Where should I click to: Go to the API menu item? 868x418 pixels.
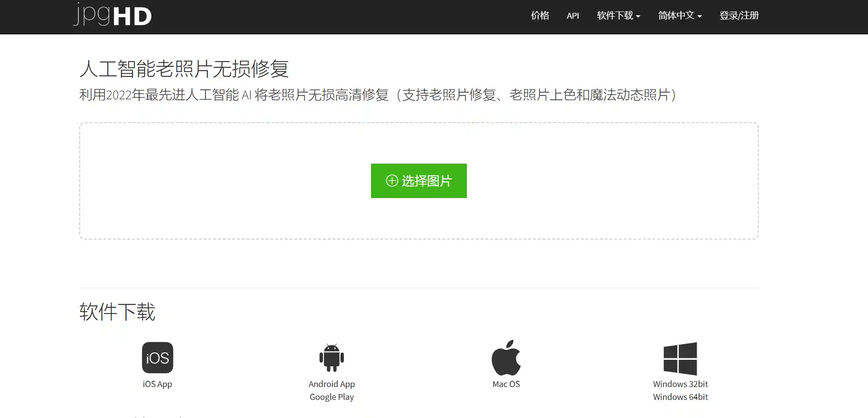[x=573, y=16]
